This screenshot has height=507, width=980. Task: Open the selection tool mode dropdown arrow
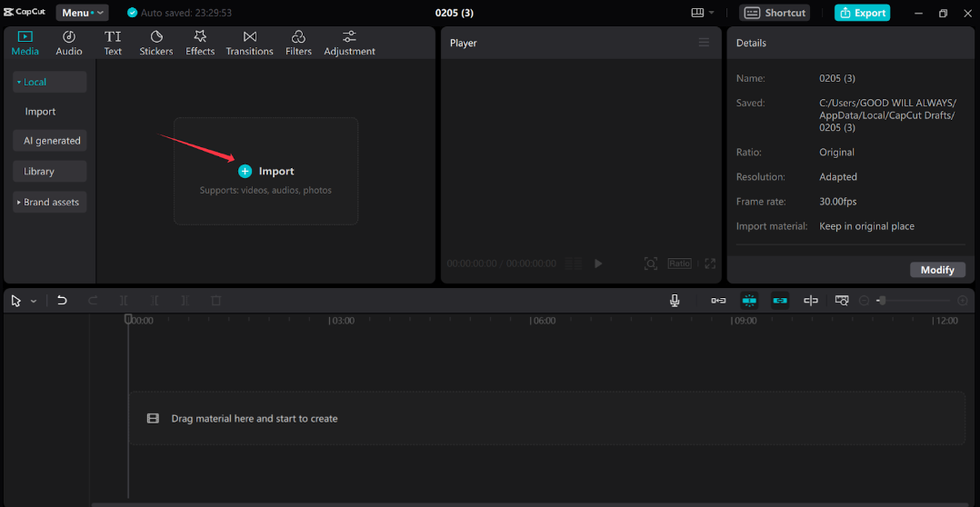pyautogui.click(x=34, y=301)
